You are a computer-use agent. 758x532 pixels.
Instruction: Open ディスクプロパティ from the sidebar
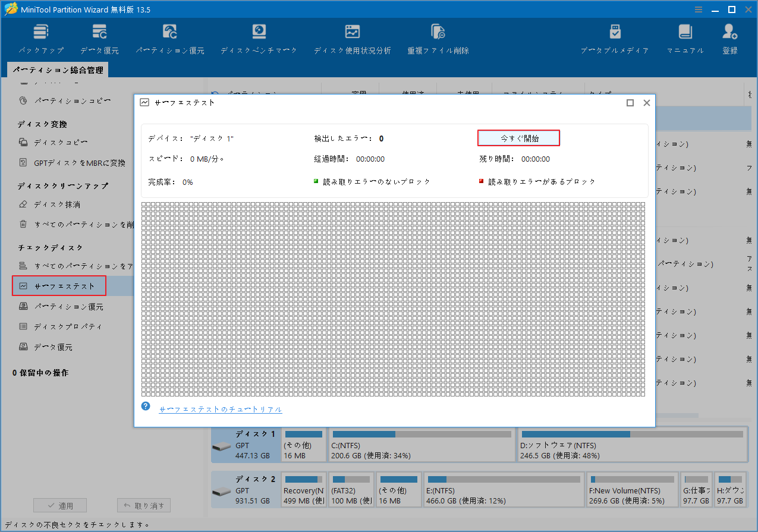pyautogui.click(x=61, y=326)
